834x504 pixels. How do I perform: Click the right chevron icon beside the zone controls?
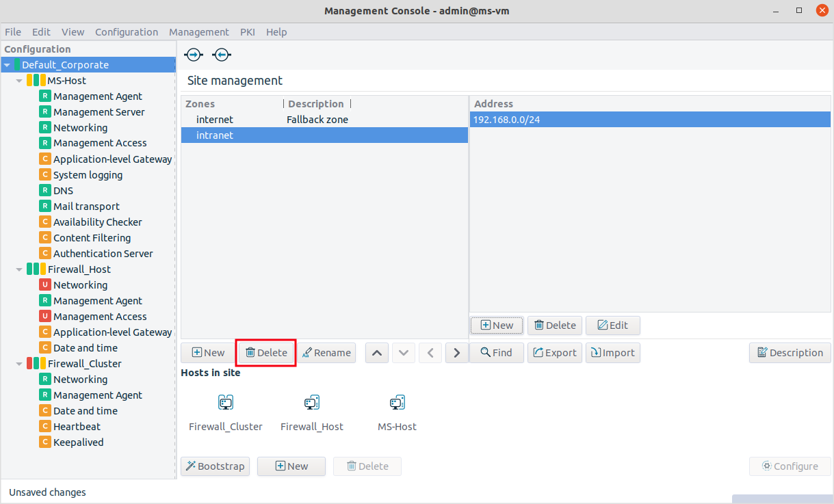coord(456,352)
